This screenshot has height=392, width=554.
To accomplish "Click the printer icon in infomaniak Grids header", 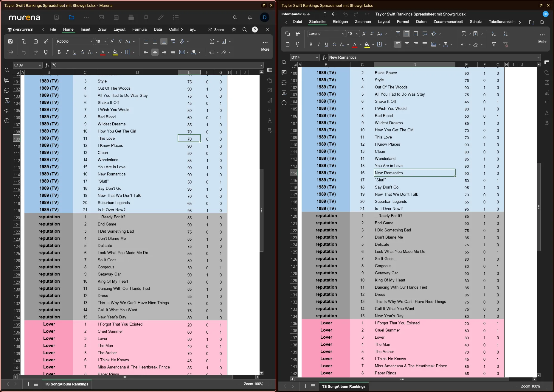I will click(x=335, y=14).
